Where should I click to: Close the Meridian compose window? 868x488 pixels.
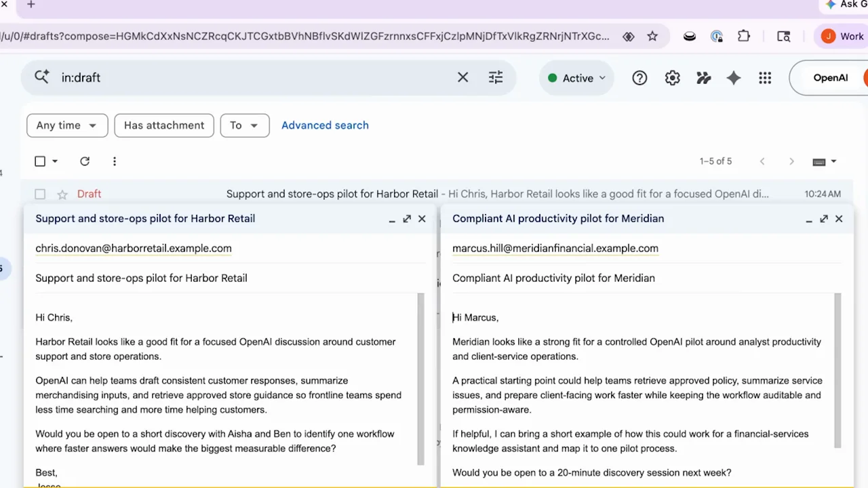[x=839, y=219]
